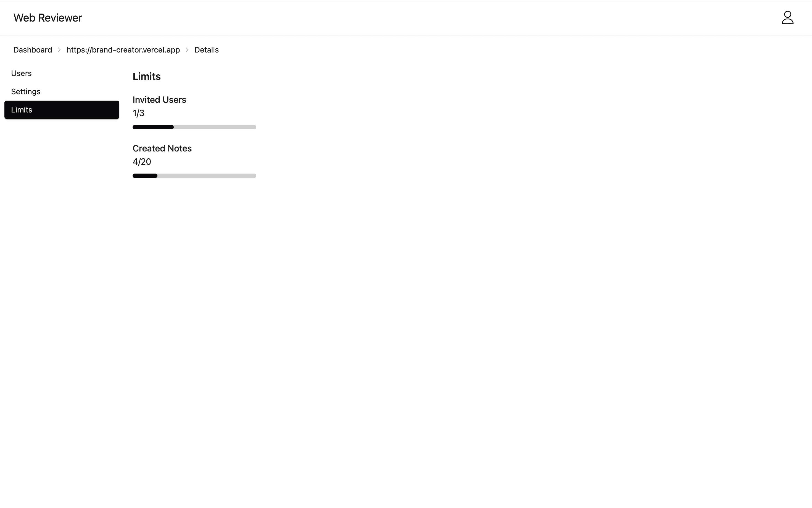Click the chevron after Dashboard breadcrumb
Viewport: 812px width, 508px height.
pos(59,50)
